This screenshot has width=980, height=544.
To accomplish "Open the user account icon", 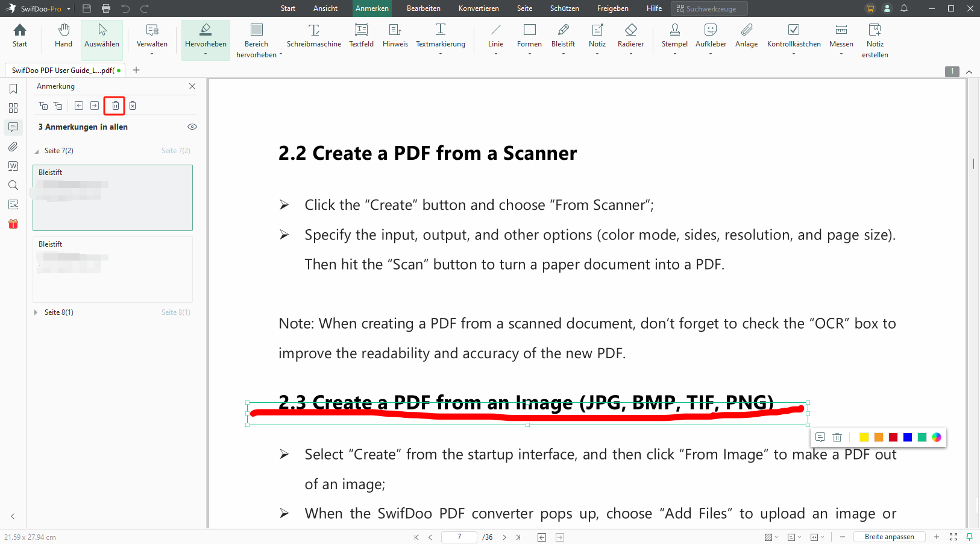I will point(887,8).
